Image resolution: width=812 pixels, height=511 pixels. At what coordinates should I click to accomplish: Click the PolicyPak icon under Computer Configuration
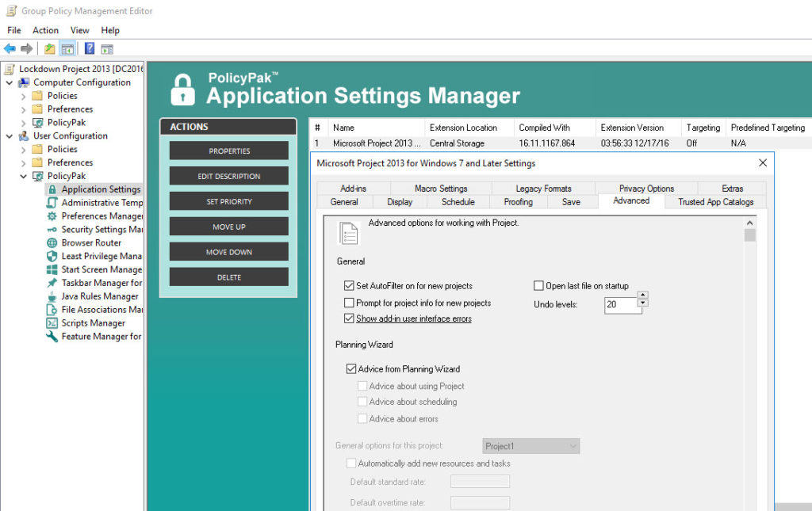[38, 123]
